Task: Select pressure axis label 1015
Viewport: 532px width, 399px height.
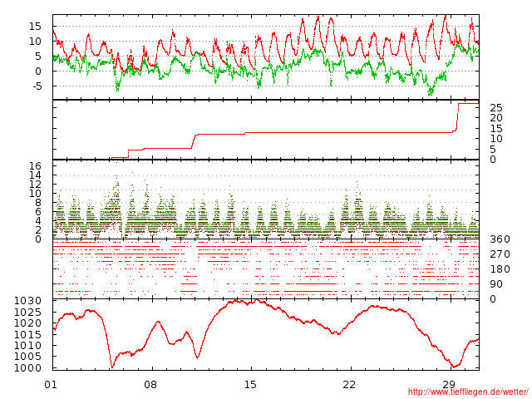Action: pyautogui.click(x=27, y=334)
